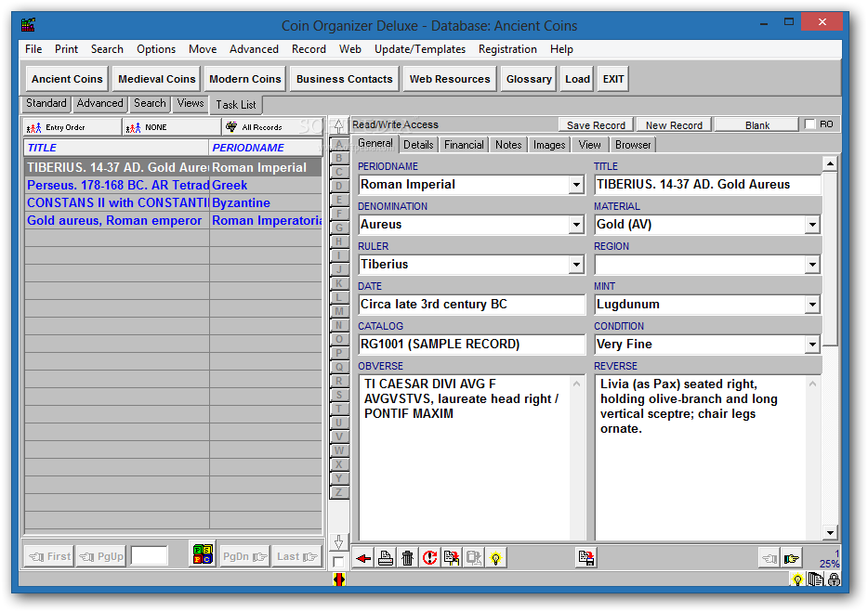Switch to the Details tab
The image size is (868, 612).
pyautogui.click(x=418, y=145)
